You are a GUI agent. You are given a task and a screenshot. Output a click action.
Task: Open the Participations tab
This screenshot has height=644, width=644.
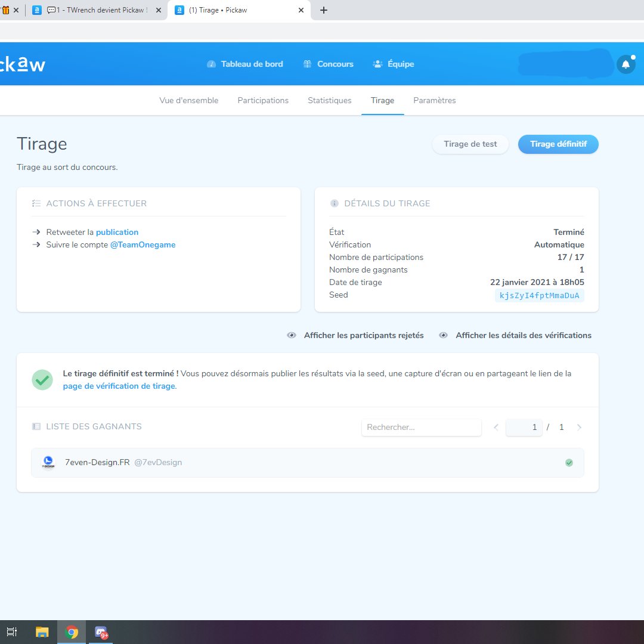pos(263,100)
